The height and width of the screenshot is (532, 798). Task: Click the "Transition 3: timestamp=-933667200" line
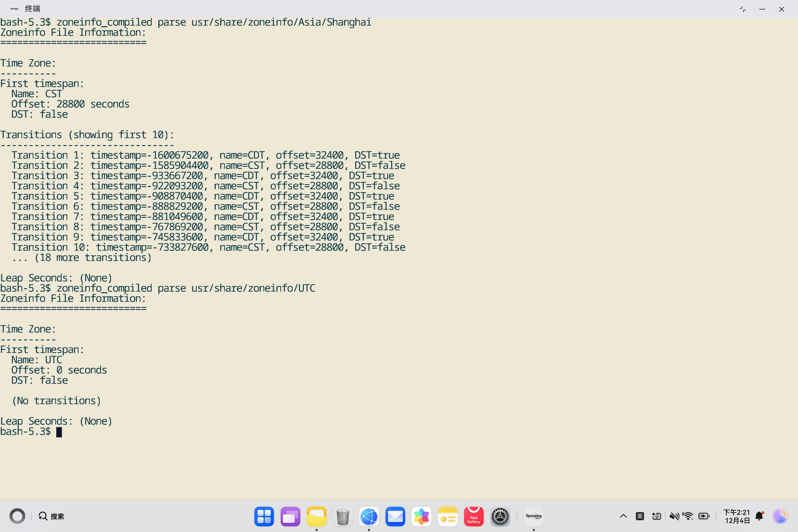coord(203,176)
